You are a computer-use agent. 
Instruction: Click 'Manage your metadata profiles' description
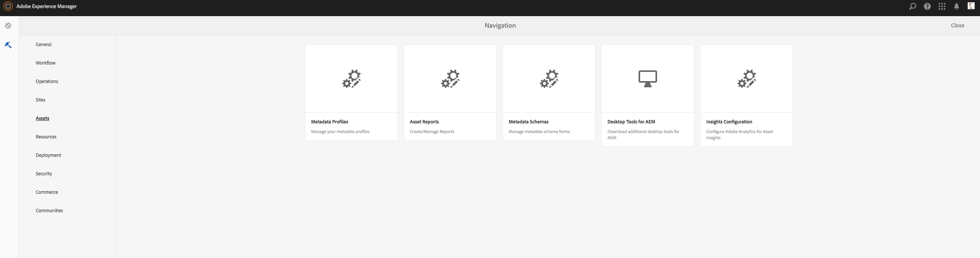click(340, 131)
